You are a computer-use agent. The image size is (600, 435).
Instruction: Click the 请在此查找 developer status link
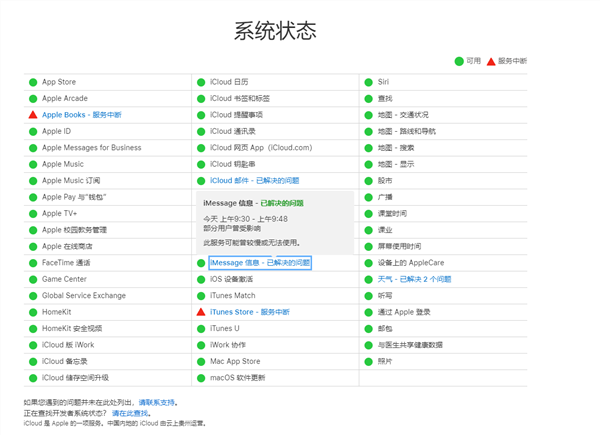[130, 412]
